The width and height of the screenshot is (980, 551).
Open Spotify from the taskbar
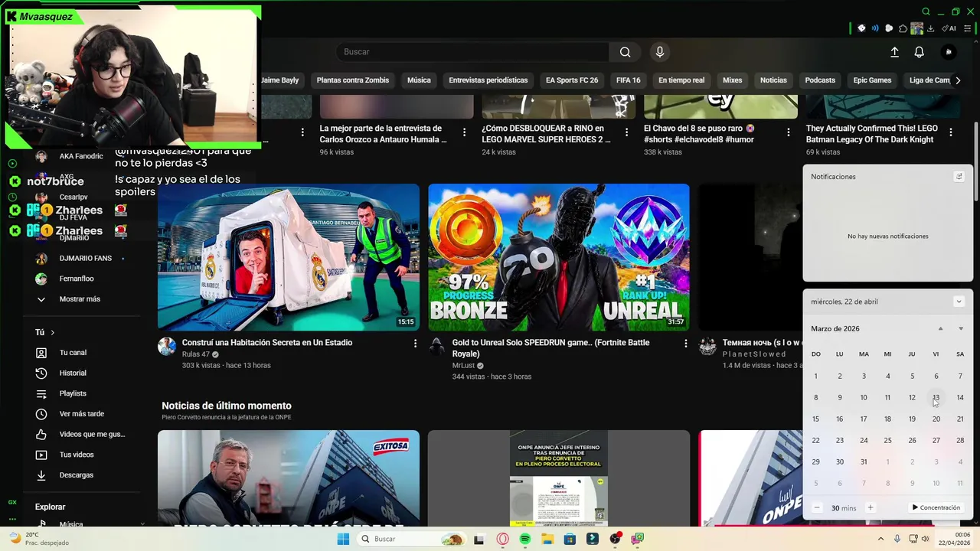pyautogui.click(x=524, y=539)
